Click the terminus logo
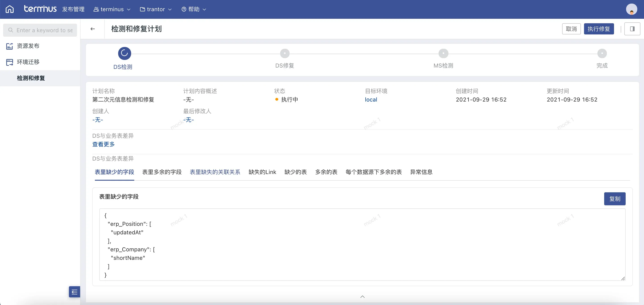 (x=40, y=9)
